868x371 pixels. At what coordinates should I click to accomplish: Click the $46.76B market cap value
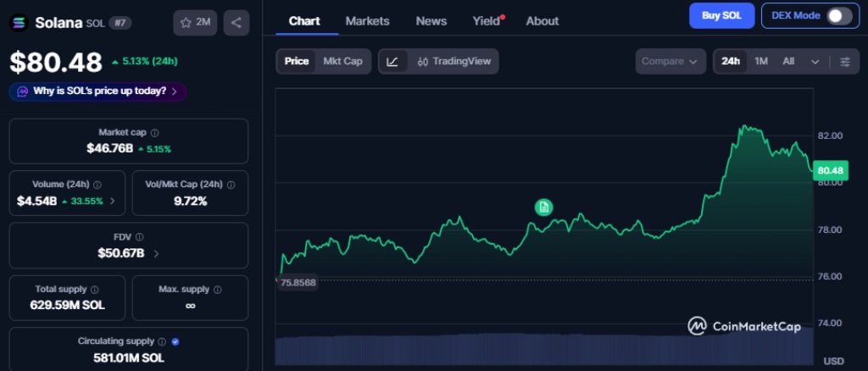point(109,149)
